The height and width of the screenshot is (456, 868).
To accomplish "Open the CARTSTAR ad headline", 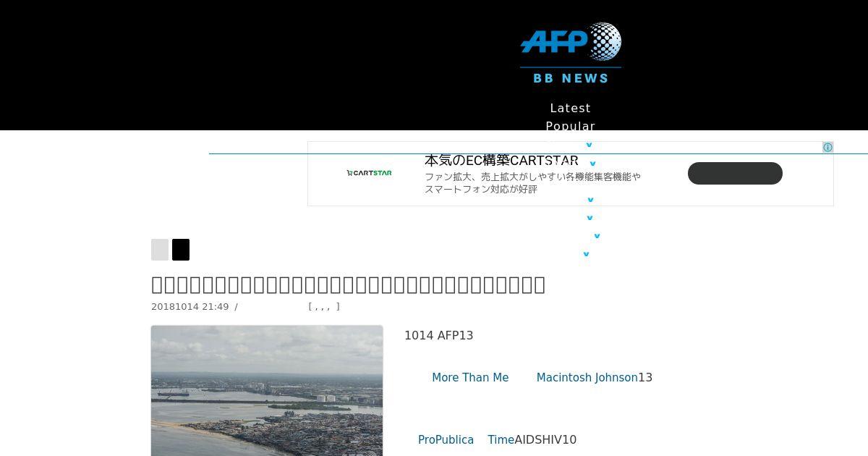I will 501,161.
